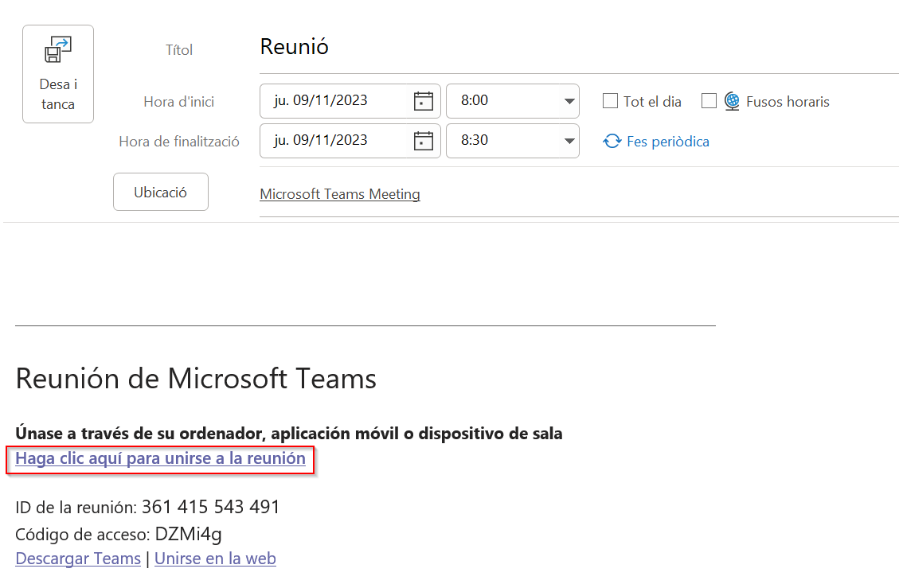Click the recurrence arrows icon

point(612,141)
